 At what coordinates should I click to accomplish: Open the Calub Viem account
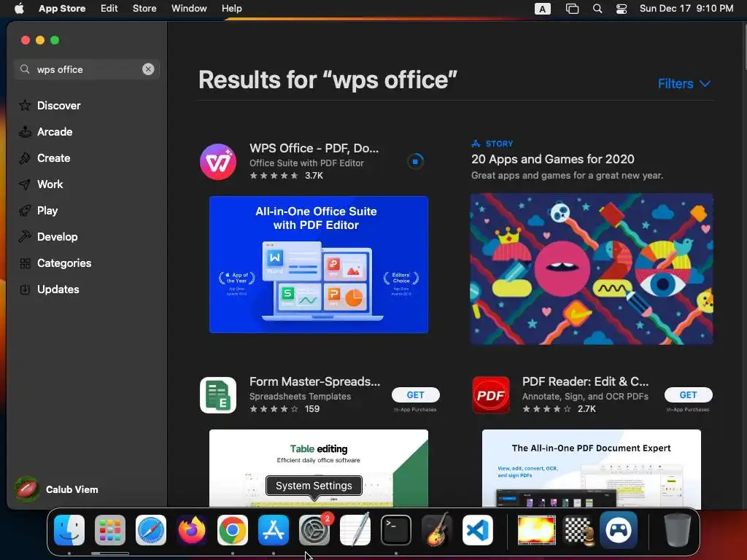(x=57, y=489)
